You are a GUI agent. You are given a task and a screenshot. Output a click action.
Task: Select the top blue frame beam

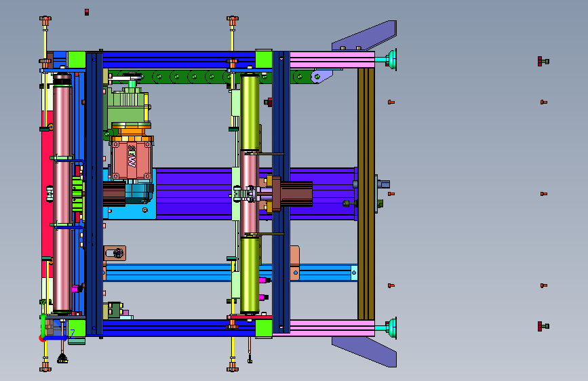[178, 60]
